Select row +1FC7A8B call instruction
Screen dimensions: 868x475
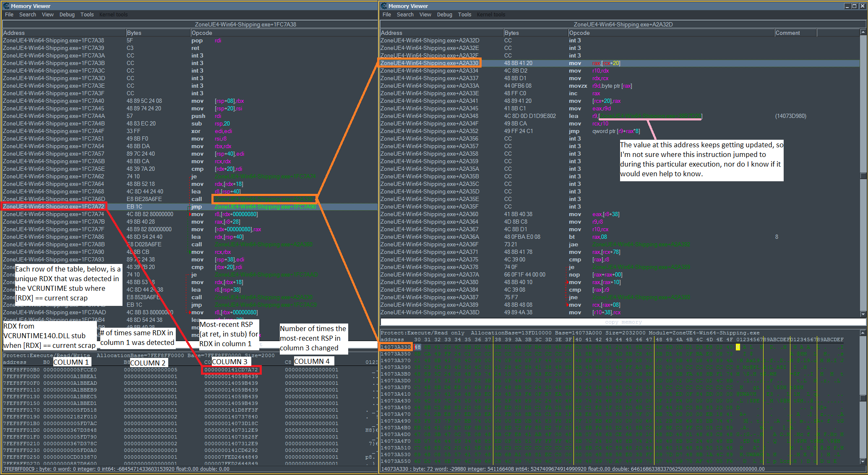coord(190,244)
